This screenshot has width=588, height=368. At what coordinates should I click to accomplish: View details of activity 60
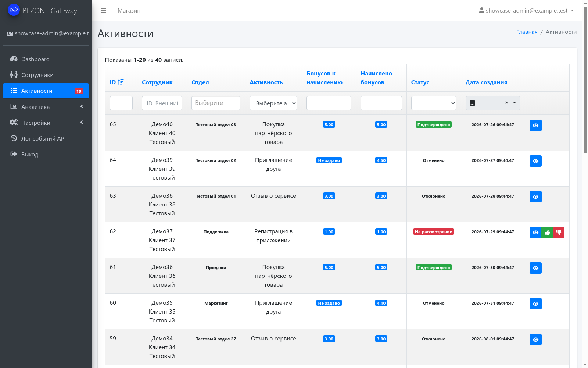click(535, 304)
